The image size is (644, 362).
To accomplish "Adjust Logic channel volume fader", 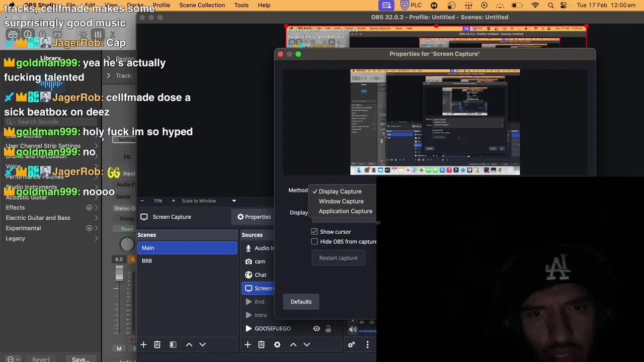I will click(119, 273).
